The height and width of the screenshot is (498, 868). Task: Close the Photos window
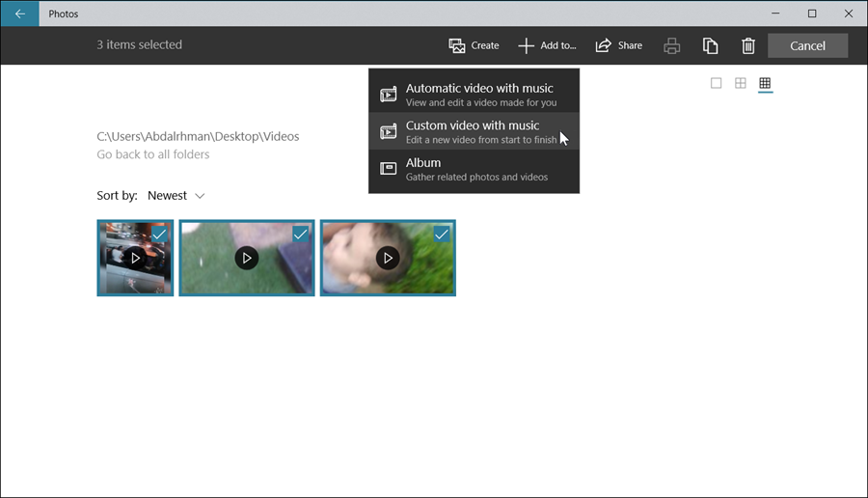pyautogui.click(x=849, y=14)
